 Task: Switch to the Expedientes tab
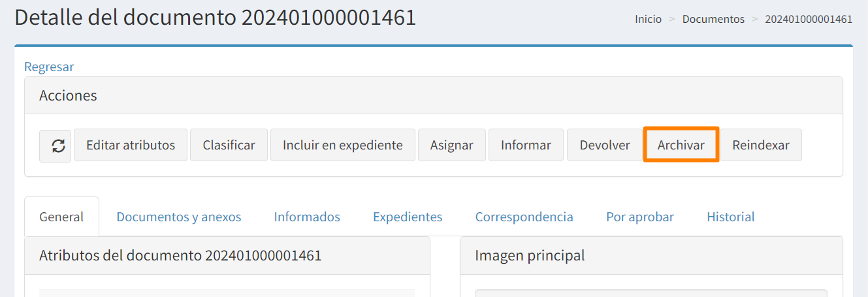coord(408,217)
